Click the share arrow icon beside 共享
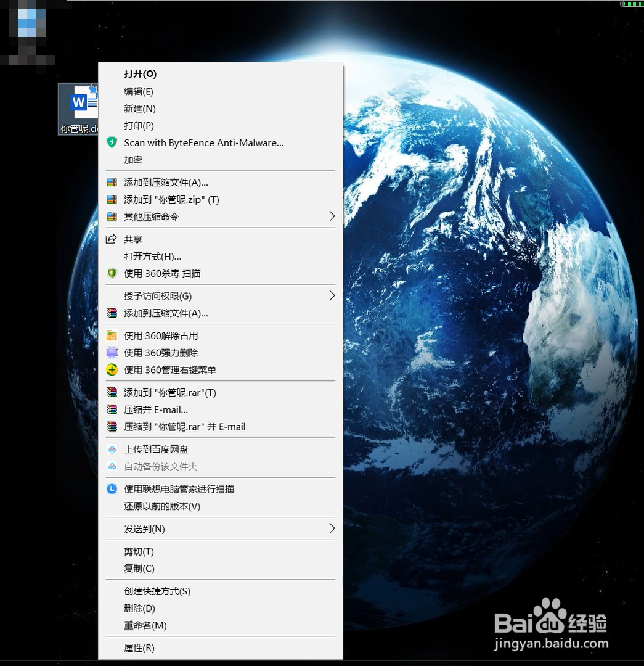Screen dimensions: 644x666 [111, 239]
